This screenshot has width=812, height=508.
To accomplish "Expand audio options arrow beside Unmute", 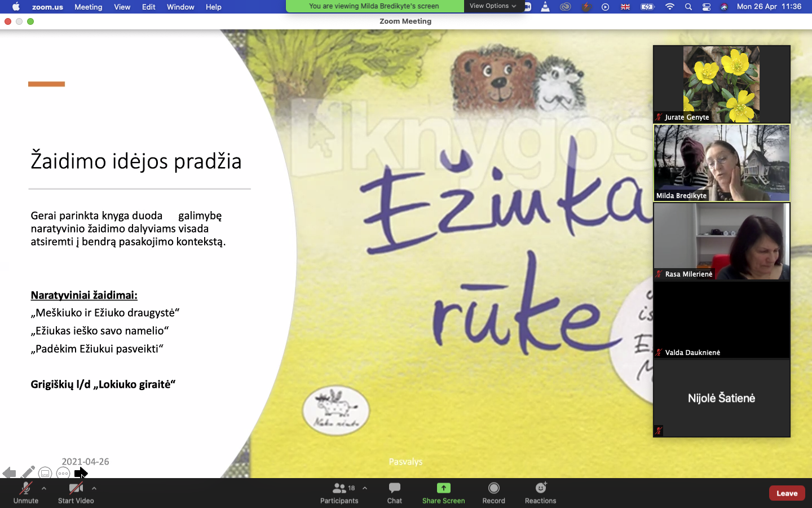I will pos(44,488).
